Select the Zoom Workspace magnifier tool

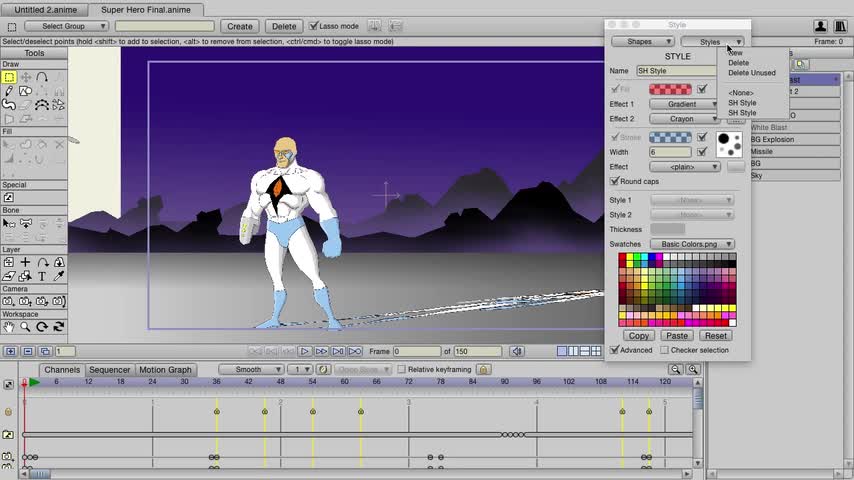coord(26,327)
